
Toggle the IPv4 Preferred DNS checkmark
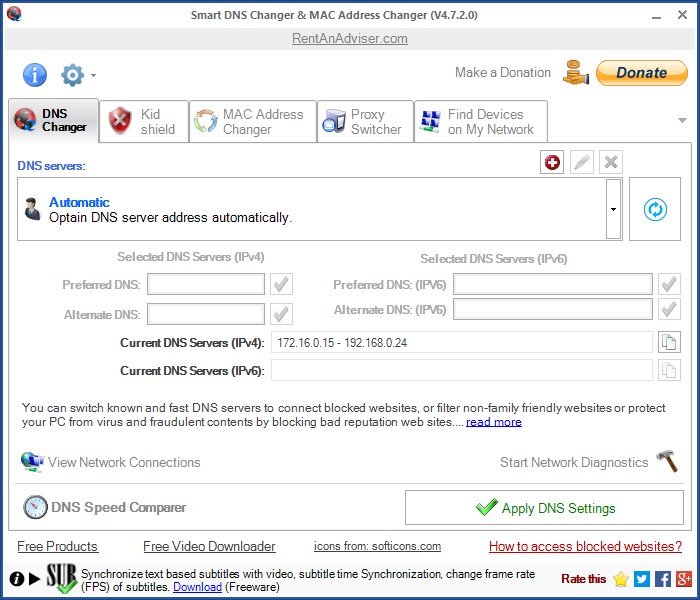281,284
